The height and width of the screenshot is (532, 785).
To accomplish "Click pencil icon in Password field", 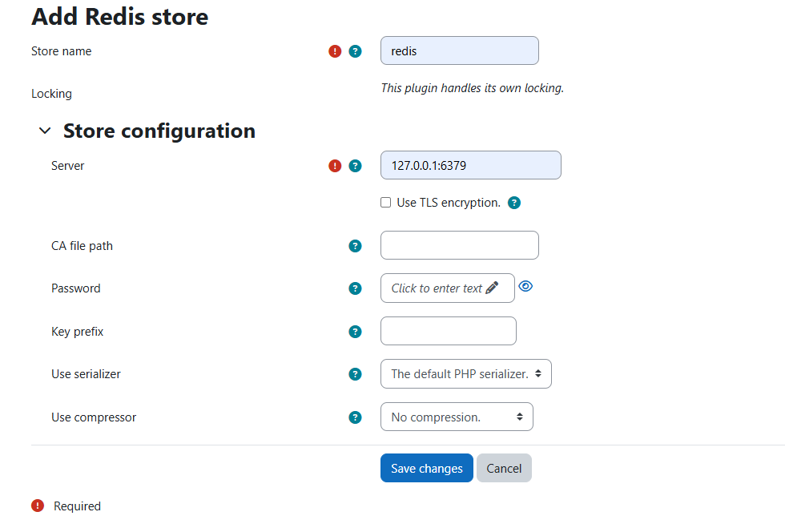I will click(492, 288).
